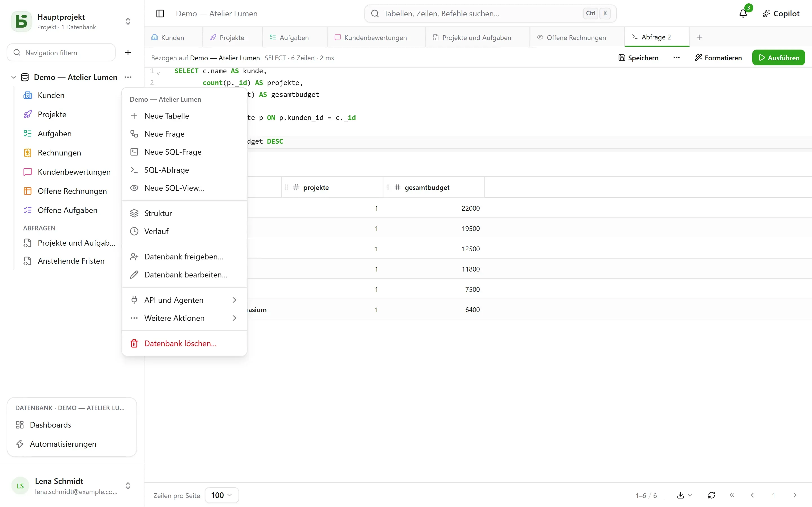Click the plus icon beside Navigation filter
Image resolution: width=812 pixels, height=507 pixels.
128,52
